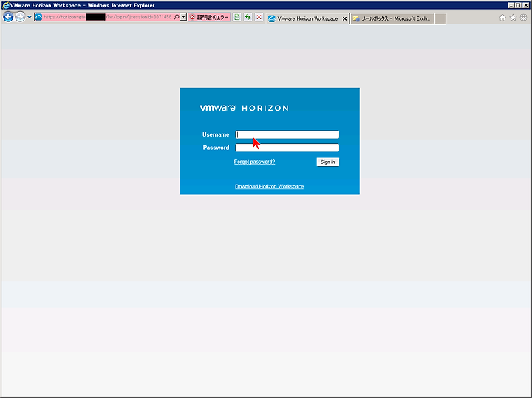
Task: Open a new blank tab
Action: 440,18
